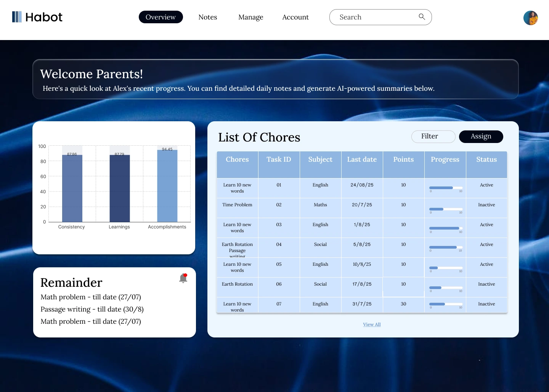Click the progress bar for task 06
Screen dimensions: 549x392
point(446,288)
